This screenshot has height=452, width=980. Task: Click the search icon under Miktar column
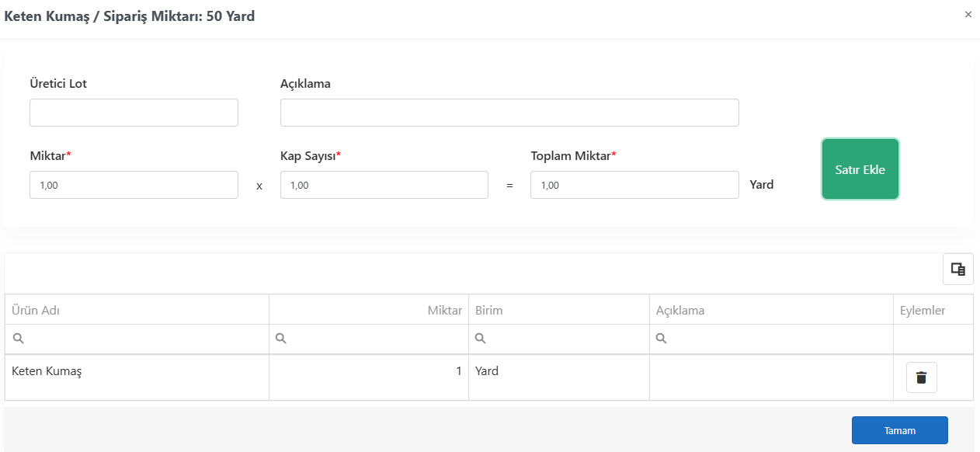(x=282, y=339)
